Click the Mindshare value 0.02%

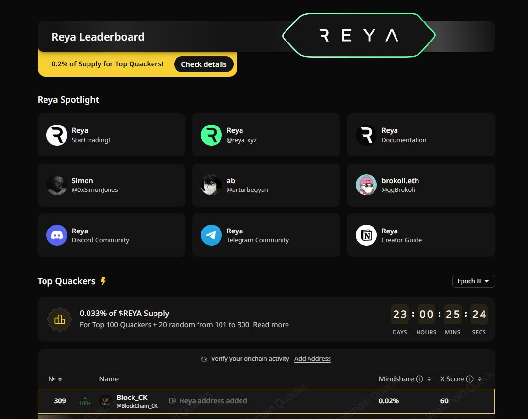pyautogui.click(x=389, y=401)
